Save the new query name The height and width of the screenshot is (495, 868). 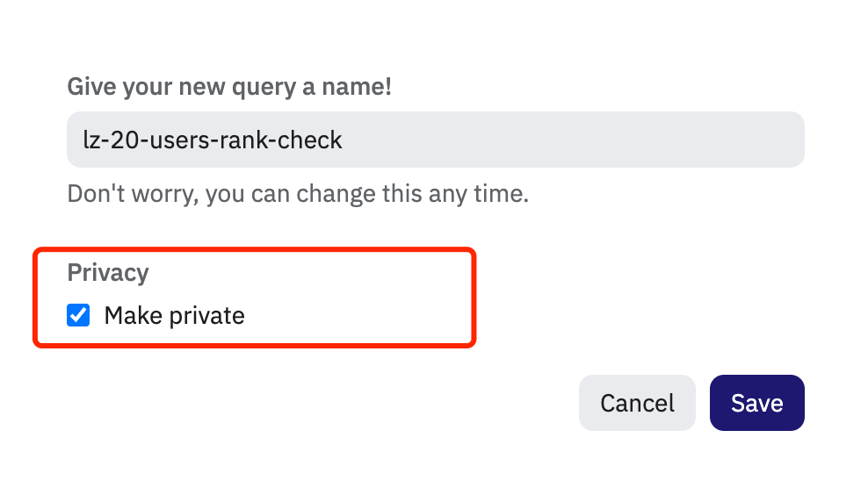click(756, 403)
